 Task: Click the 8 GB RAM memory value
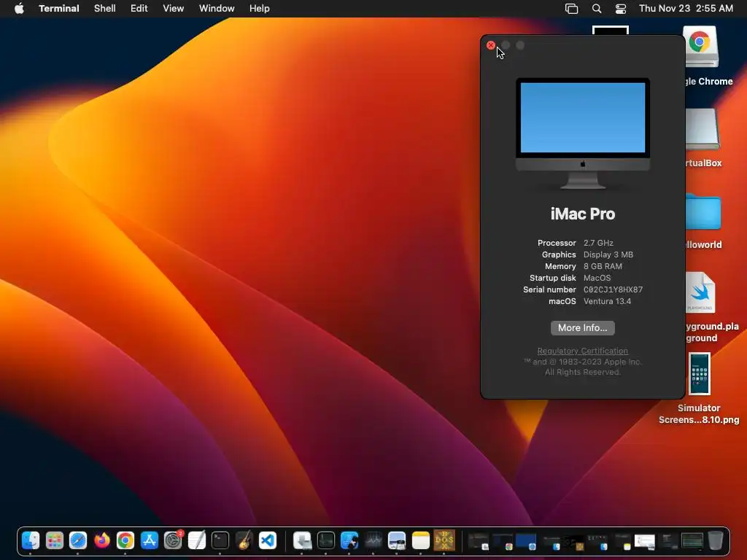[603, 266]
